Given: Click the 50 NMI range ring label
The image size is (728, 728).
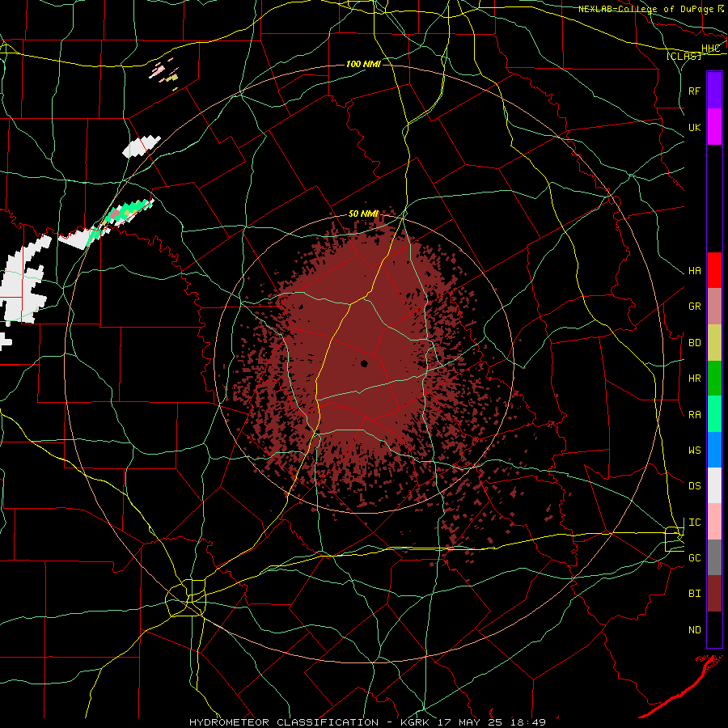Looking at the screenshot, I should tap(363, 214).
